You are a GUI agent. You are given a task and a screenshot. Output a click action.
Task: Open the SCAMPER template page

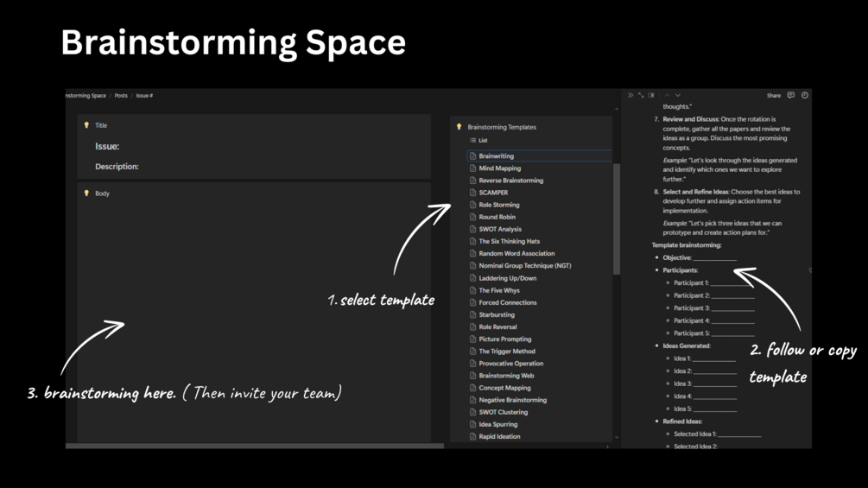[x=493, y=193]
